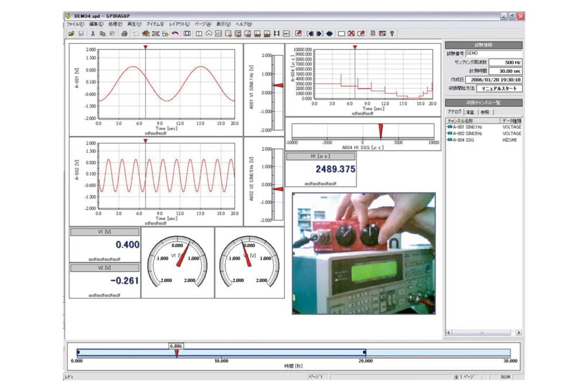Open the ファイル(F) menu
The height and width of the screenshot is (392, 588).
coord(75,24)
